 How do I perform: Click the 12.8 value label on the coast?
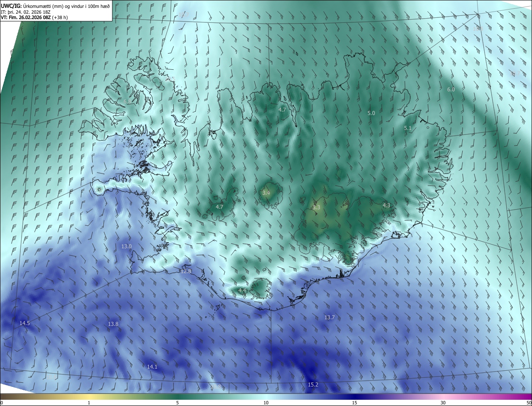[186, 271]
